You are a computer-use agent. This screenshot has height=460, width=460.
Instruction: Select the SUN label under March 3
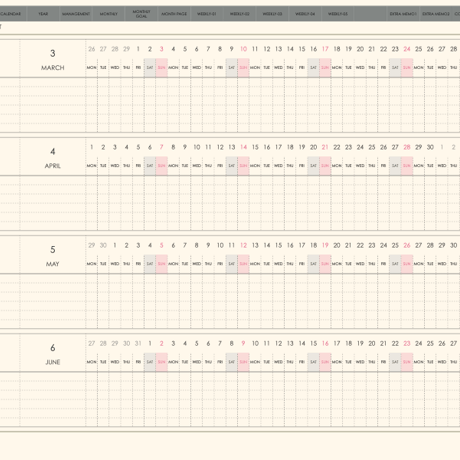(161, 68)
